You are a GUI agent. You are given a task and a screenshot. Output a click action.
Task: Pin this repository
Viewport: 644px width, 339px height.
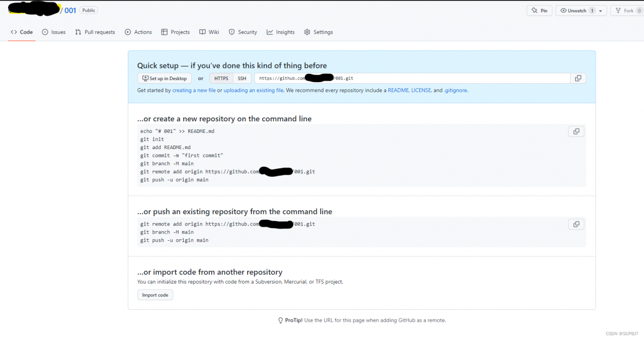point(539,11)
